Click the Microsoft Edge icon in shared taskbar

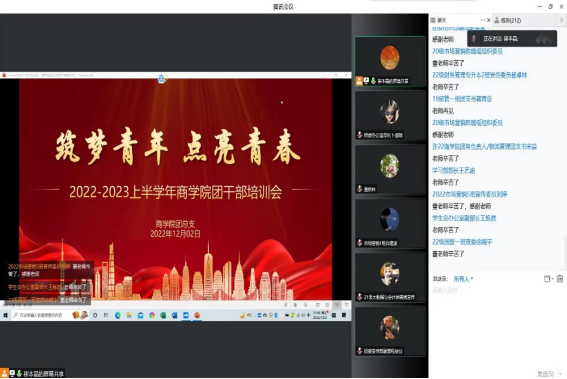pyautogui.click(x=118, y=315)
